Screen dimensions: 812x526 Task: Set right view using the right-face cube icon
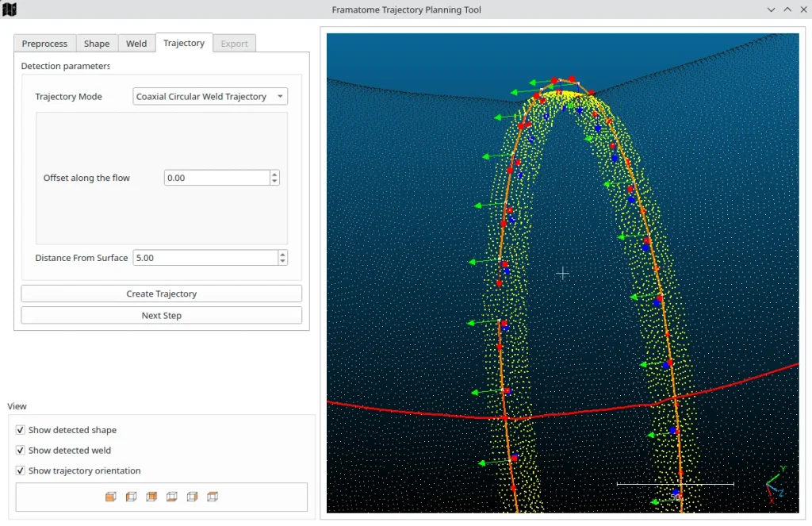click(192, 497)
